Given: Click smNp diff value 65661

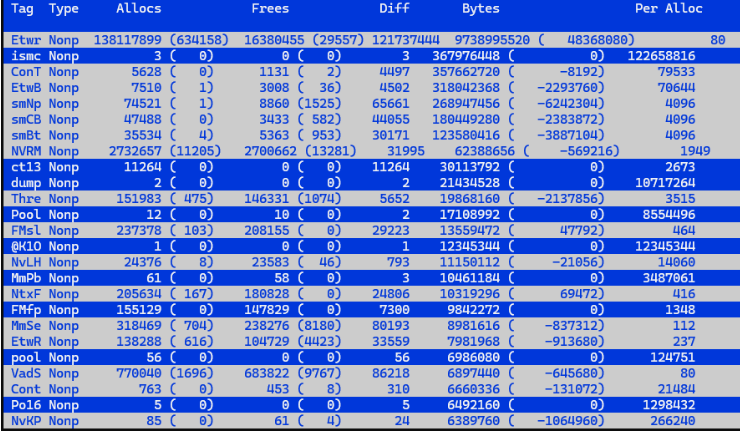Looking at the screenshot, I should [x=390, y=103].
